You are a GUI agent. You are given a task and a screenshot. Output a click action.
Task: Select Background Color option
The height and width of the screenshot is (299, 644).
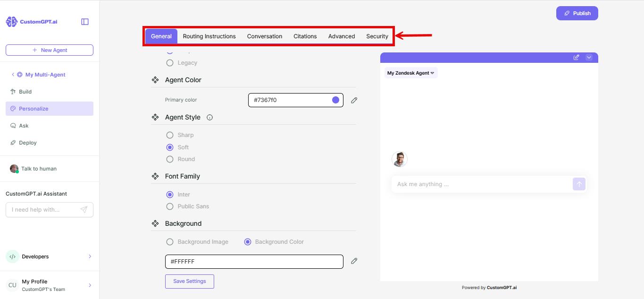point(247,242)
